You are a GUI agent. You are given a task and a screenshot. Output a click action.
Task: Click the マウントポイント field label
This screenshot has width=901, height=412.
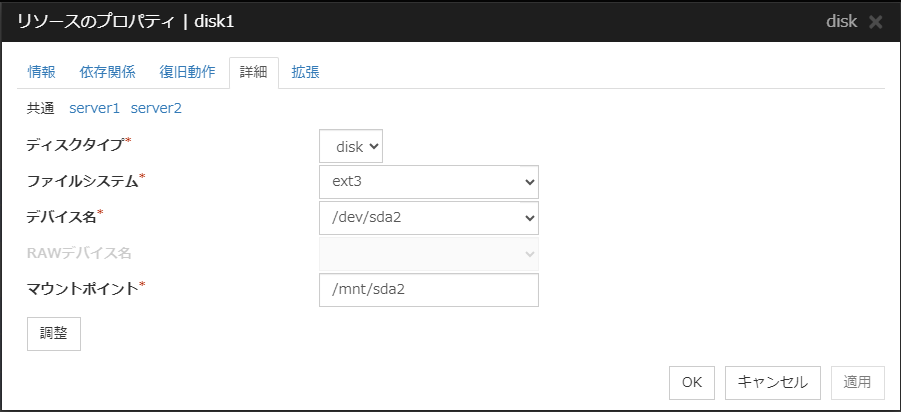click(x=84, y=288)
